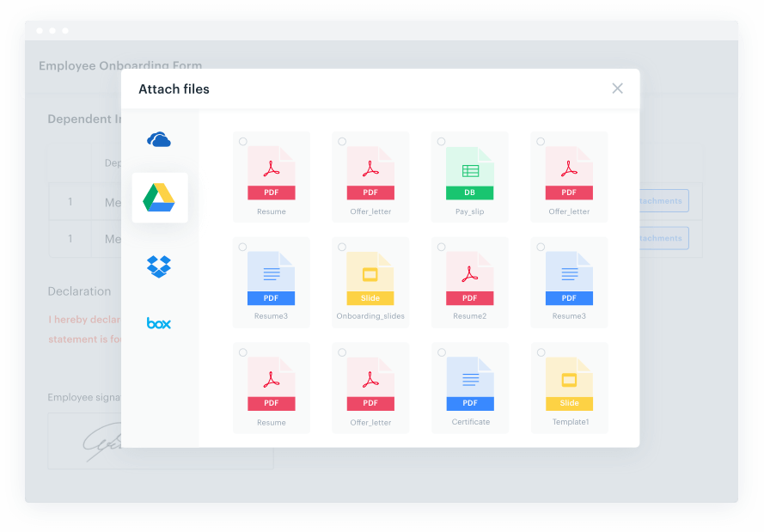Click the "Onboarding_slides" file name
Image resolution: width=764 pixels, height=532 pixels.
[370, 316]
